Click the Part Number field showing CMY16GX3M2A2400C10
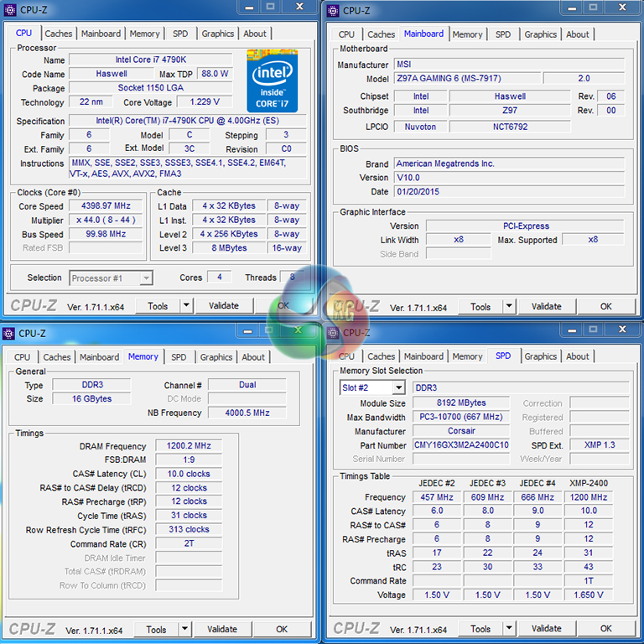The height and width of the screenshot is (644, 644). (x=461, y=445)
